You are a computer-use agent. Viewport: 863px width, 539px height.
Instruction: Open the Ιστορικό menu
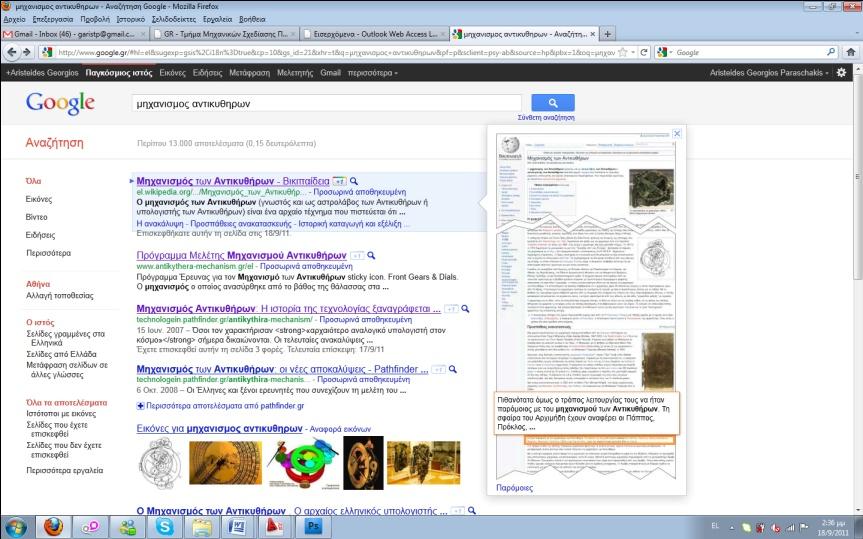coord(131,19)
